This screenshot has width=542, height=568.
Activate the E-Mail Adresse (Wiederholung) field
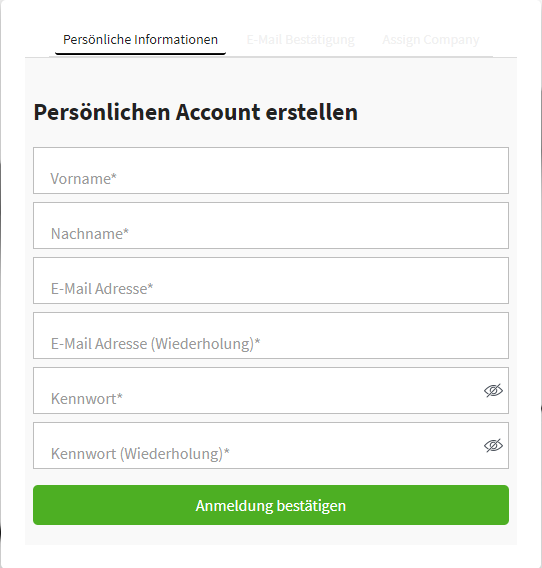tap(271, 335)
